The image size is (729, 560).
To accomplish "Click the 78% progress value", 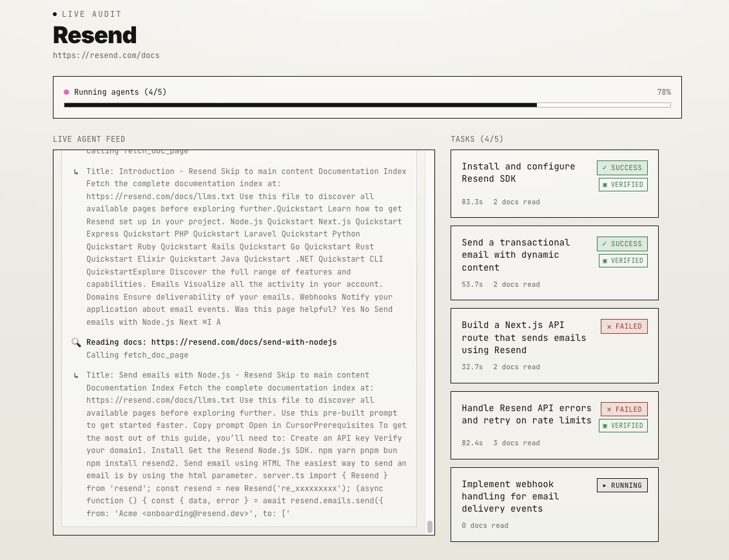I will pos(664,92).
